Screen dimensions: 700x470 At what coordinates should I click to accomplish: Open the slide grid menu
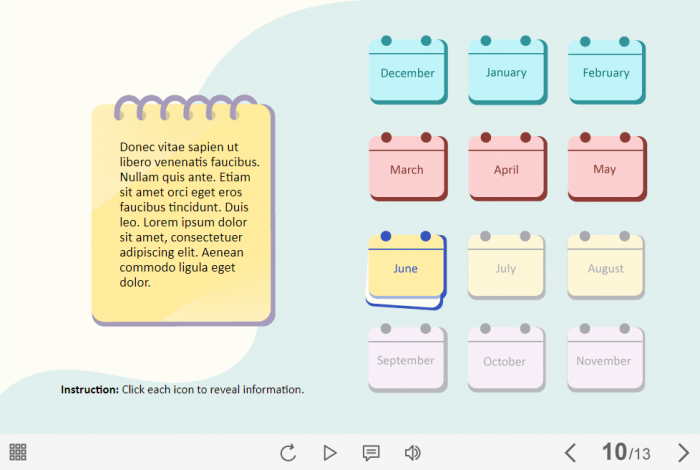(18, 452)
